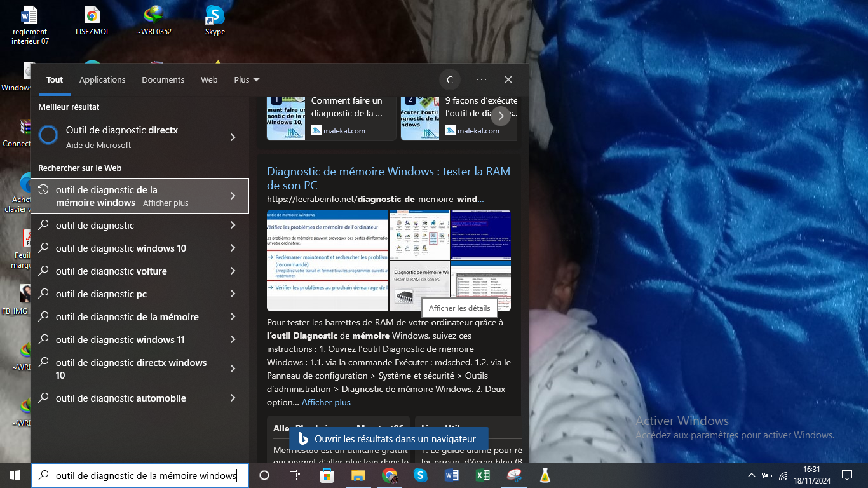Open 'Diagnostic de mémoire Windows : tester la RAM' link
This screenshot has width=868, height=488.
pos(388,178)
